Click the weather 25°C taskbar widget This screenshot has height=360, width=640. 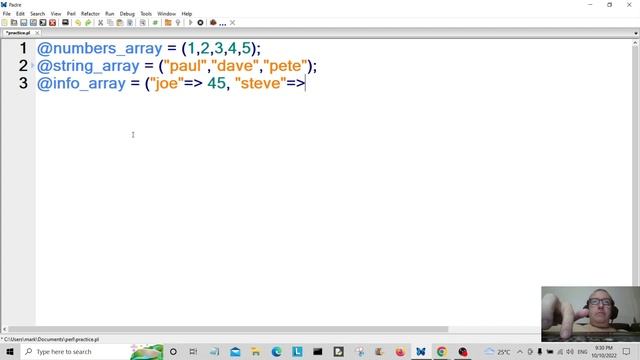497,351
